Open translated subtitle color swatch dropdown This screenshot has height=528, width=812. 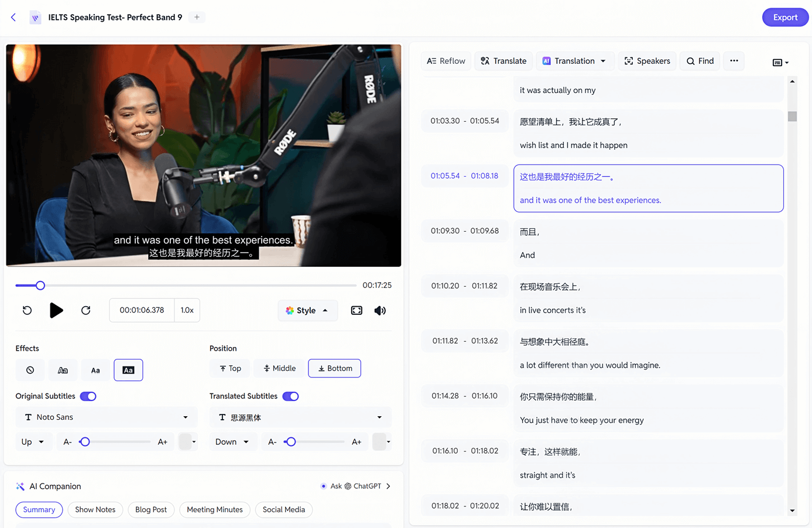tap(382, 442)
